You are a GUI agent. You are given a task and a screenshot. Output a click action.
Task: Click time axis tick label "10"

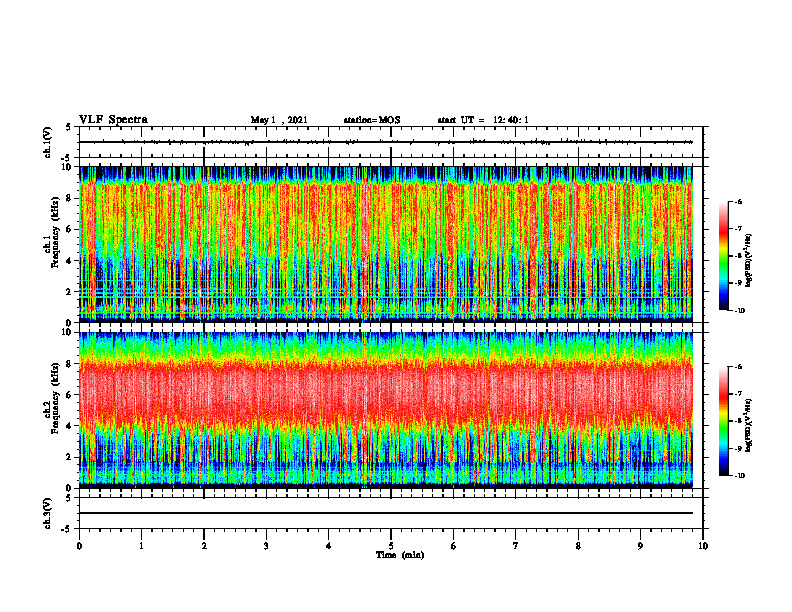pyautogui.click(x=703, y=546)
